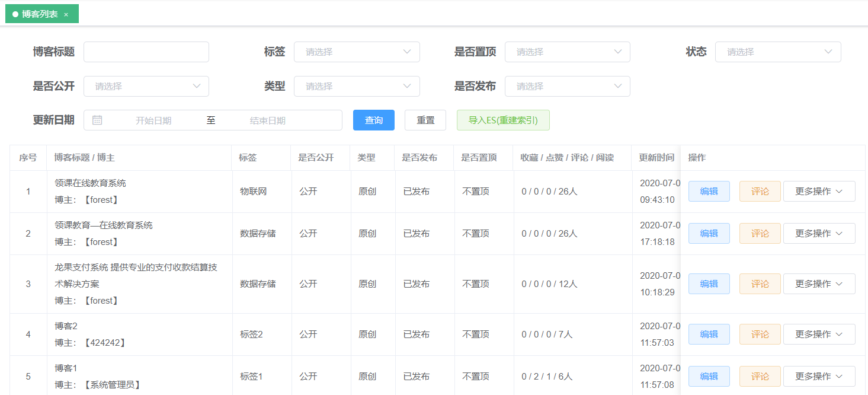Viewport: 868px width, 395px height.
Task: Click the 开始日期 start date field
Action: (153, 120)
